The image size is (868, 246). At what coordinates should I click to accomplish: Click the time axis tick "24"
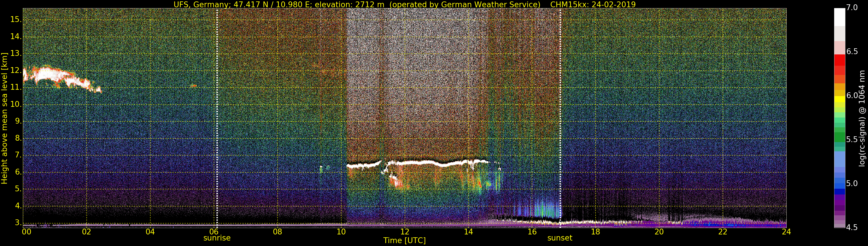coord(786,232)
